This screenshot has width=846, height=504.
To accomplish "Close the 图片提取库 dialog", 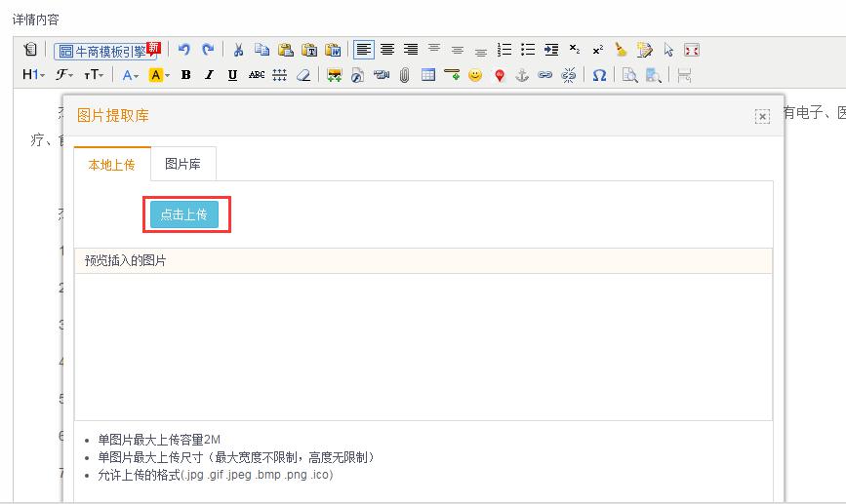I will [762, 116].
